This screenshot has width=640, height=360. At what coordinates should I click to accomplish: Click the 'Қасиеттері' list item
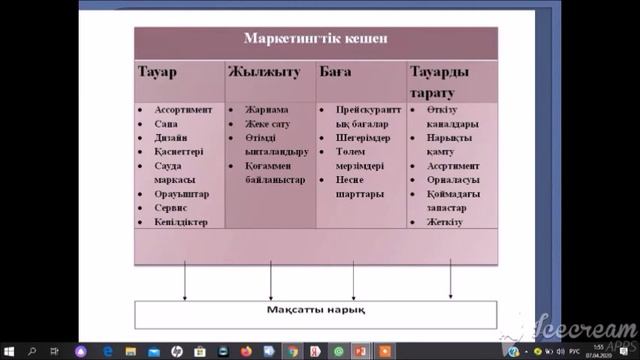click(179, 152)
